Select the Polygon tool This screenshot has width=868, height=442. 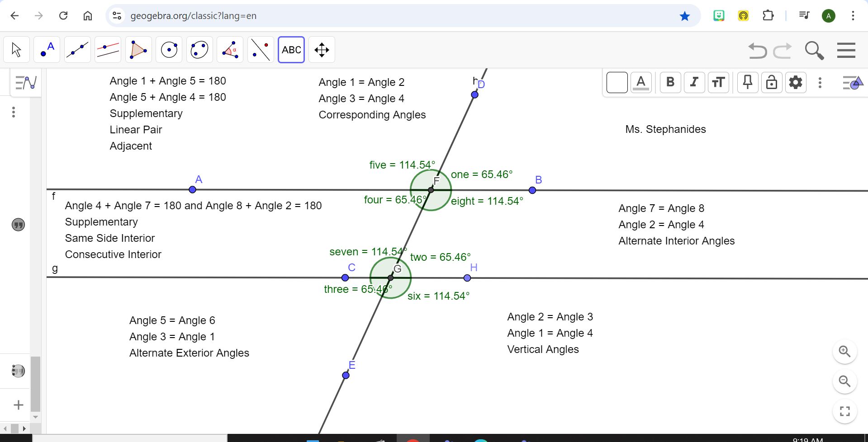tap(138, 50)
